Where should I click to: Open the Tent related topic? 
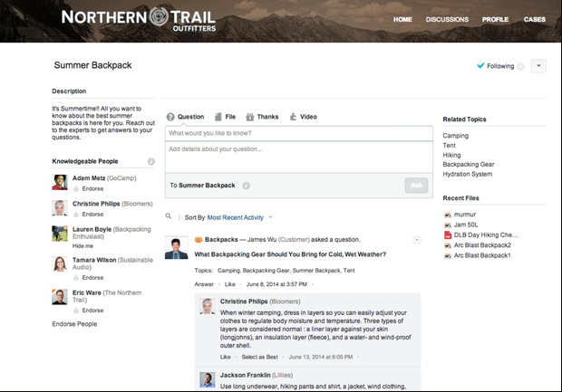(x=449, y=146)
